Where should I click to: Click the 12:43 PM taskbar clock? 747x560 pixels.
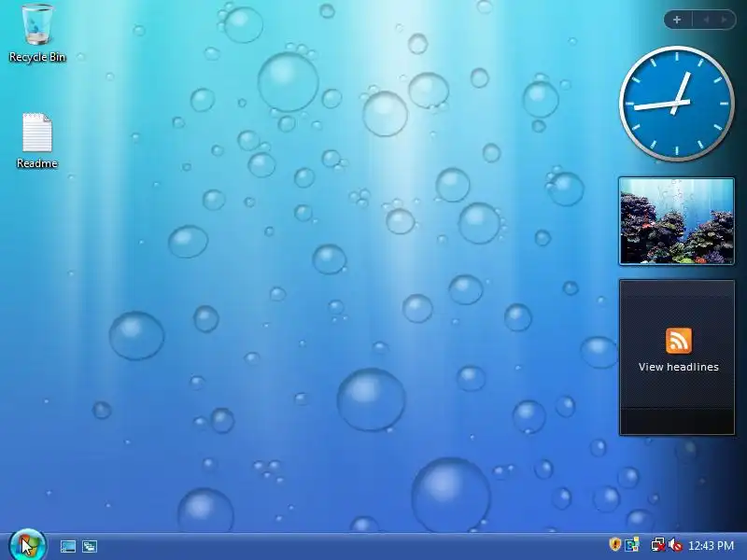(711, 545)
